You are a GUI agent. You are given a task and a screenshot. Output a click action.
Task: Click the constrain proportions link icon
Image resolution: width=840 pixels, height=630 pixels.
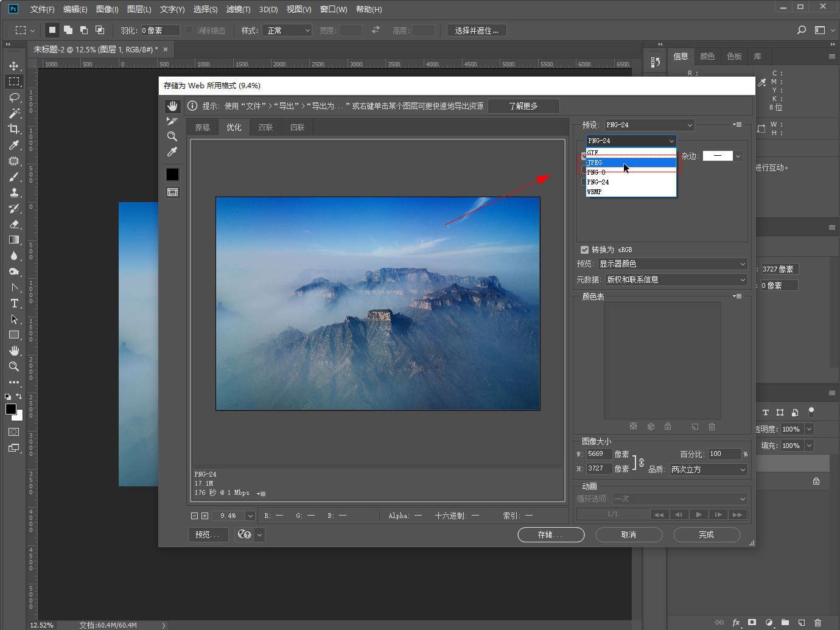[x=641, y=463]
